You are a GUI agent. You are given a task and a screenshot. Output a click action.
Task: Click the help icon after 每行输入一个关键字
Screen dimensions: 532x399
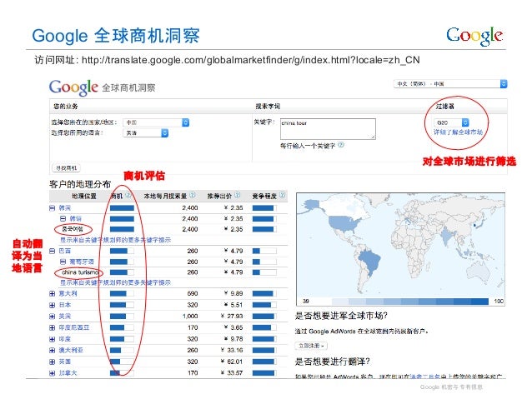[x=341, y=145]
